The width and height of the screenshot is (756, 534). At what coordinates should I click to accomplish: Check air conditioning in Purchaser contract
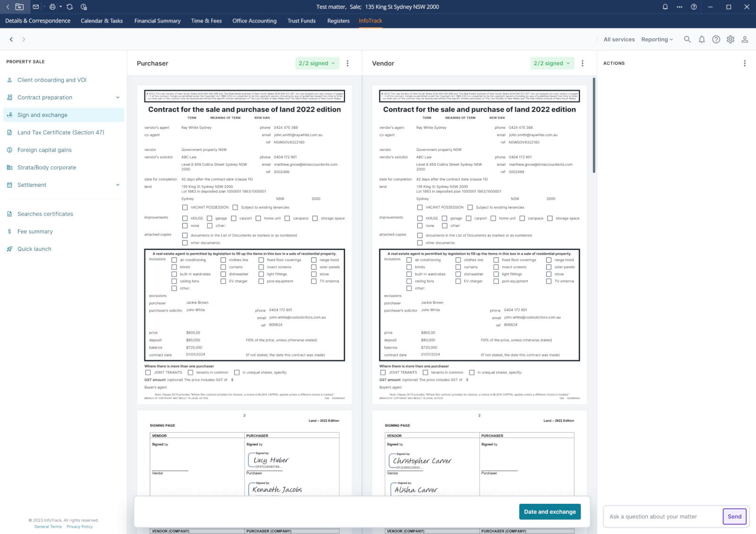tap(174, 260)
